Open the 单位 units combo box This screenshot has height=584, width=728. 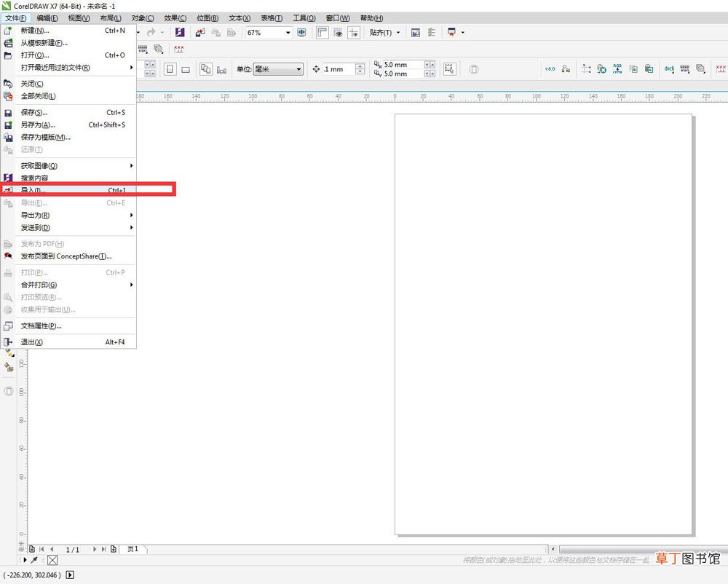point(278,69)
